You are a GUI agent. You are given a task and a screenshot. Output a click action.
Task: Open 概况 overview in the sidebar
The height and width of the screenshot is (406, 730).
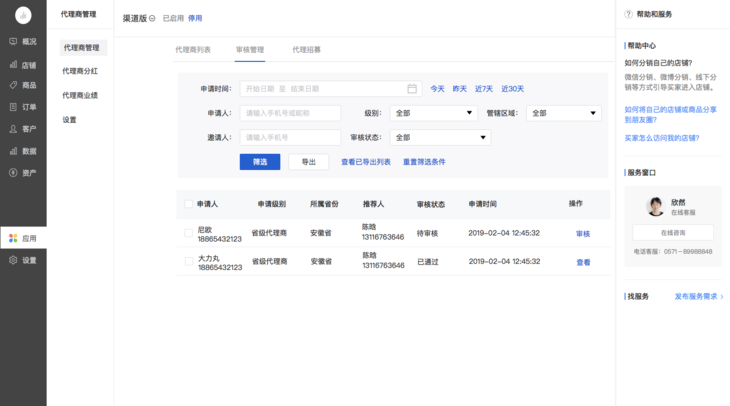coord(22,42)
